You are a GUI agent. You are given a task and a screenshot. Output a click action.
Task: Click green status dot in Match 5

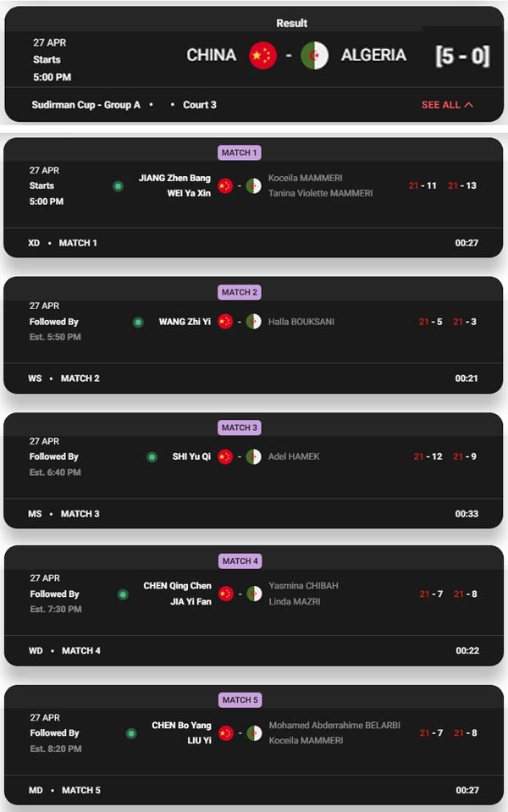point(131,733)
